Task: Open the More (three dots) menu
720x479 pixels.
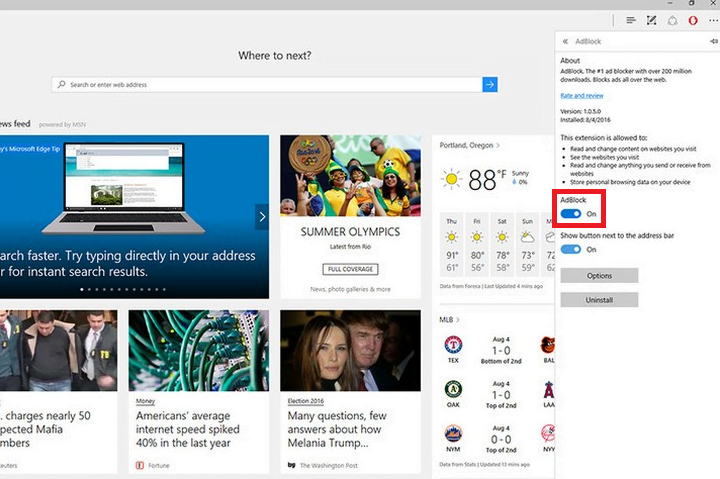Action: (714, 20)
